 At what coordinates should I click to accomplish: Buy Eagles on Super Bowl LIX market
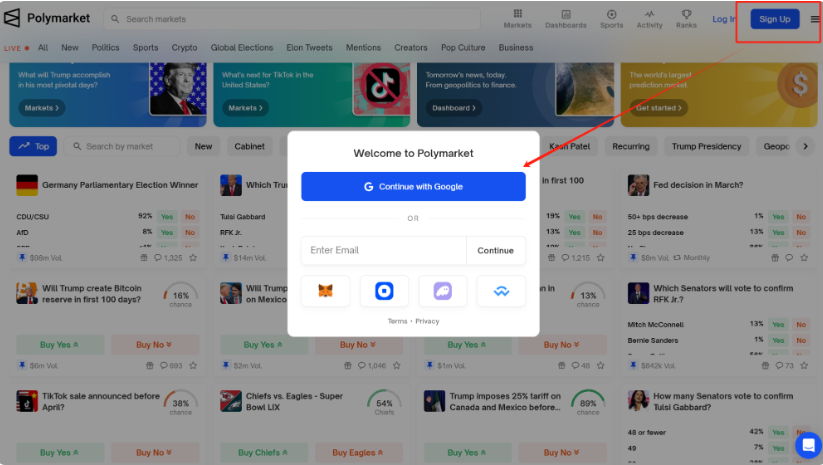pyautogui.click(x=358, y=452)
